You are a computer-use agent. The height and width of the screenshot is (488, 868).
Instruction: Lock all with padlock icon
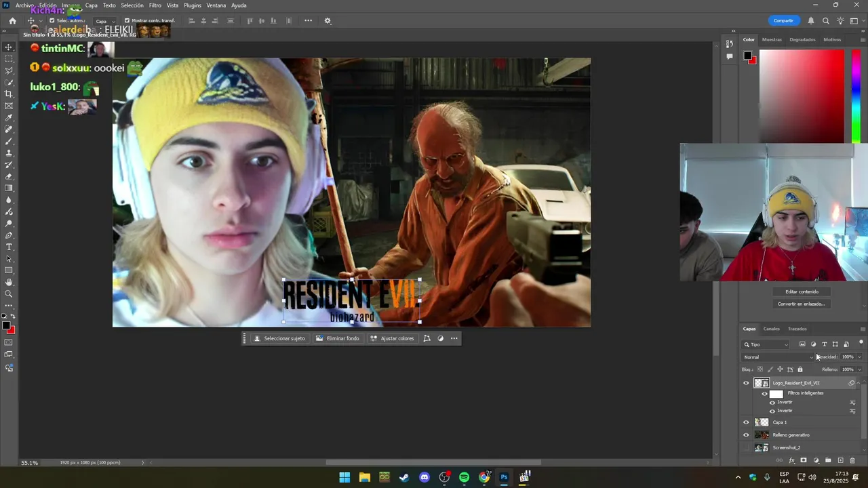[800, 369]
